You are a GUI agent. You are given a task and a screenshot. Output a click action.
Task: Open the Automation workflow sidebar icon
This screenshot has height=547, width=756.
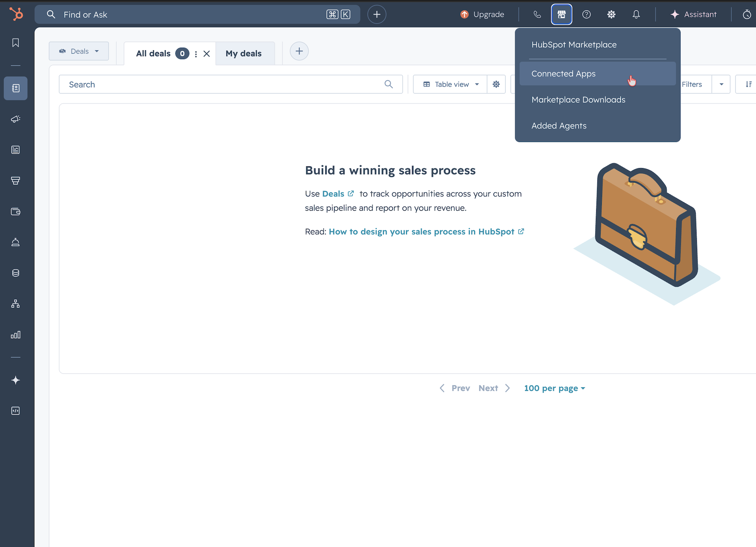point(16,304)
